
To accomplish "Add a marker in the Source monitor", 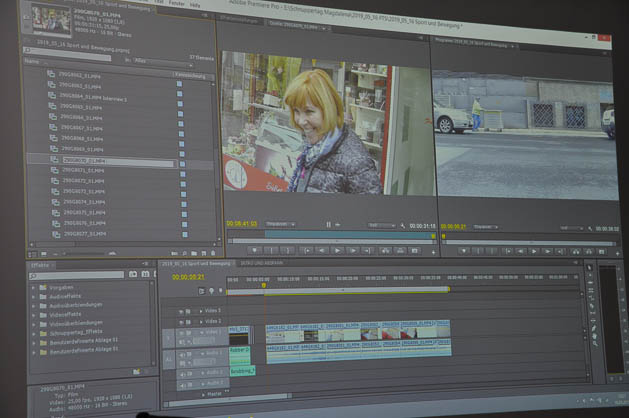I will click(x=254, y=250).
